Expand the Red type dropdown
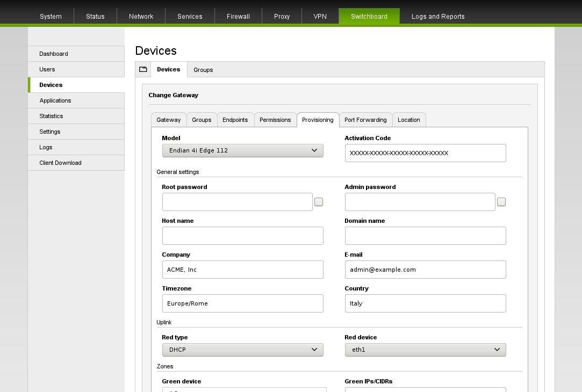Screen dimensions: 582x392 [x=242, y=350]
